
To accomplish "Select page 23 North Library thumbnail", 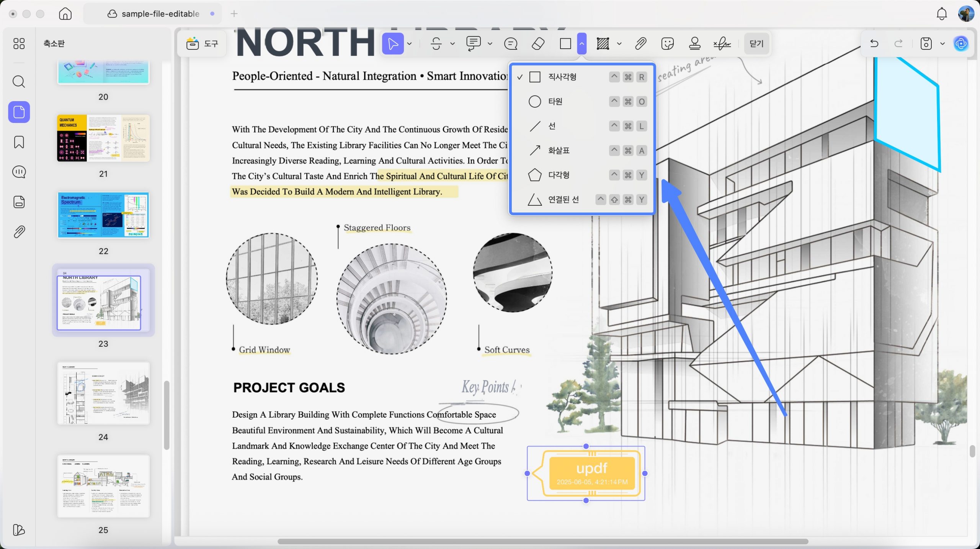I will click(103, 300).
